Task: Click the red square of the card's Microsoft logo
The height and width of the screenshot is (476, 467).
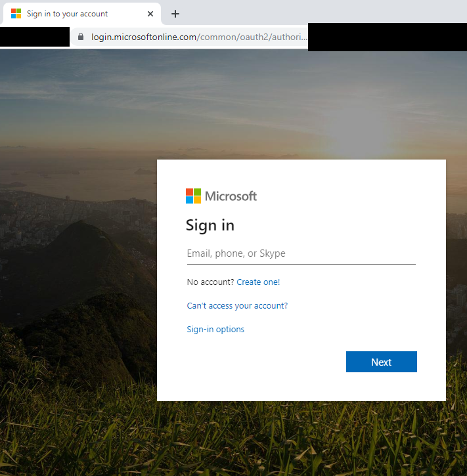Action: click(189, 192)
